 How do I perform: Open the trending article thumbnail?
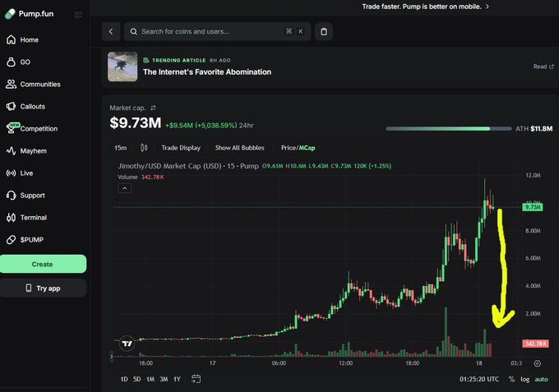(x=122, y=67)
